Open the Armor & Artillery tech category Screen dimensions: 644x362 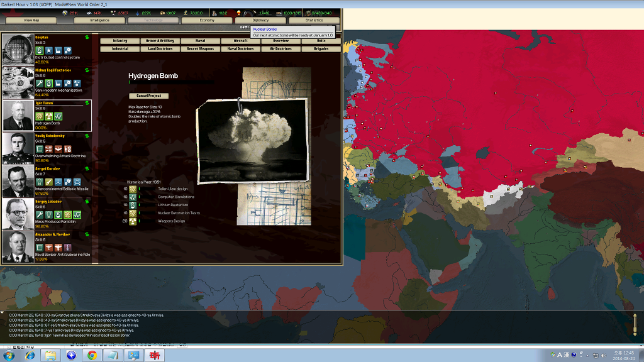click(160, 41)
